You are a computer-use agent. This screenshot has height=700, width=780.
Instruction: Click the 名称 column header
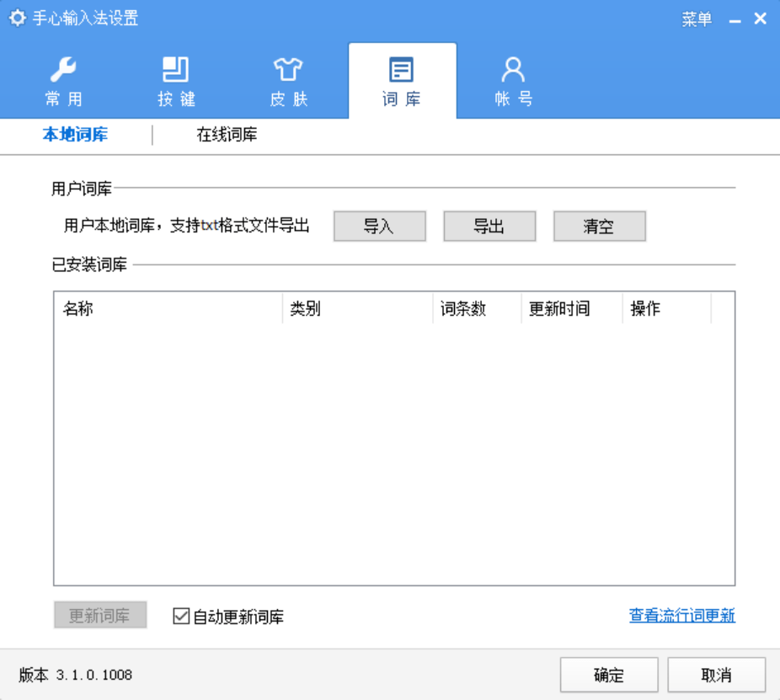tap(77, 308)
